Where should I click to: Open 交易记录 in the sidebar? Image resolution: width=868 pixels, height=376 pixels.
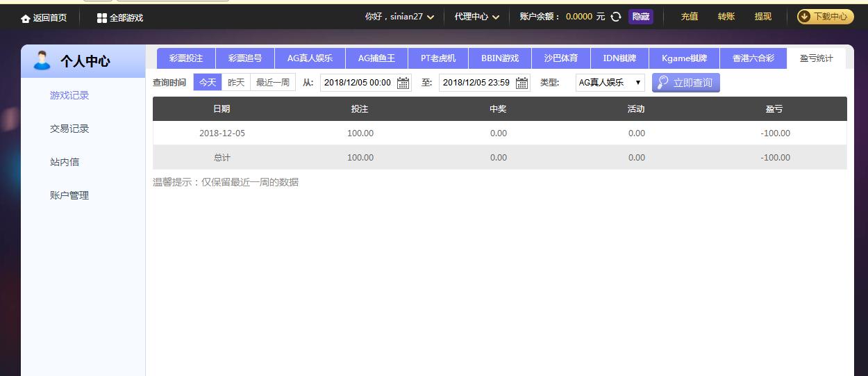point(69,129)
